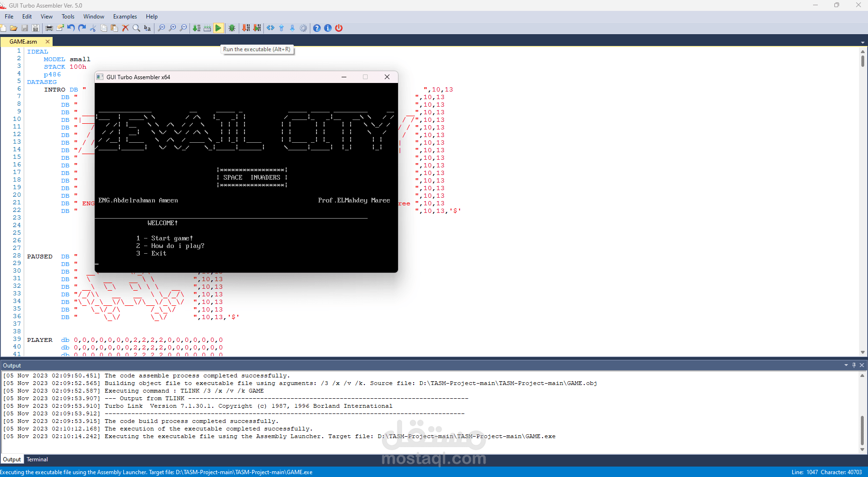Open the View menu
Image resolution: width=868 pixels, height=477 pixels.
46,17
